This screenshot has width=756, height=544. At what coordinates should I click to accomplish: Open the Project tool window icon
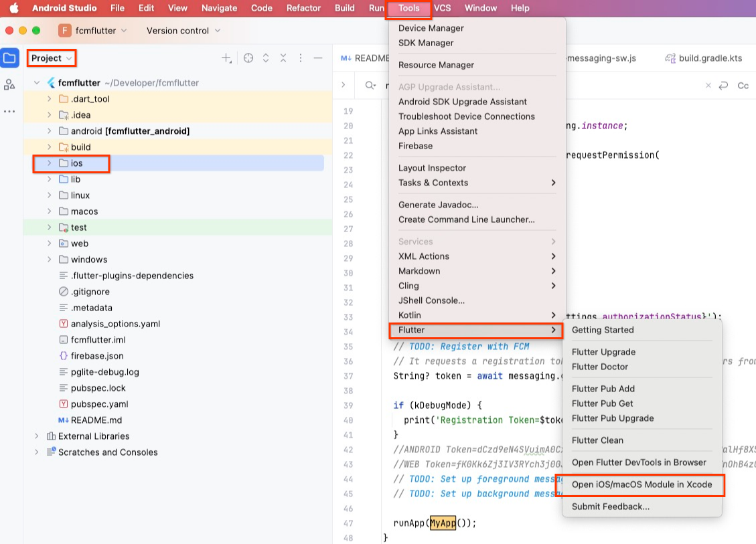pyautogui.click(x=9, y=58)
